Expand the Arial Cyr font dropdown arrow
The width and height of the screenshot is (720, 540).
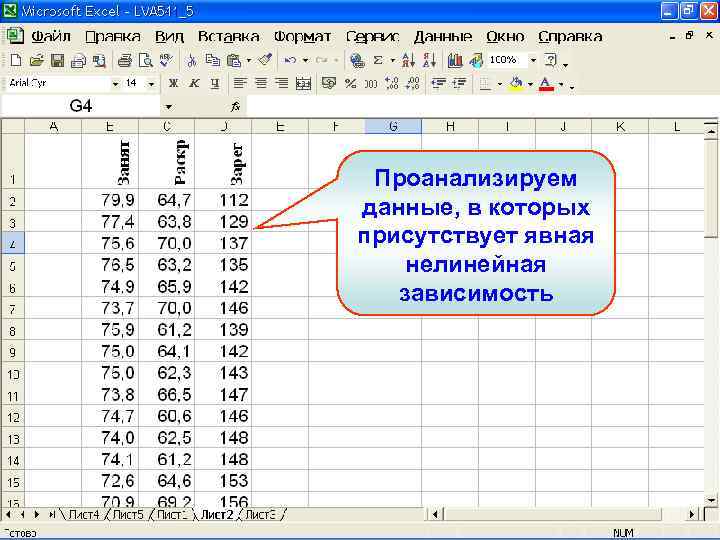[x=115, y=84]
